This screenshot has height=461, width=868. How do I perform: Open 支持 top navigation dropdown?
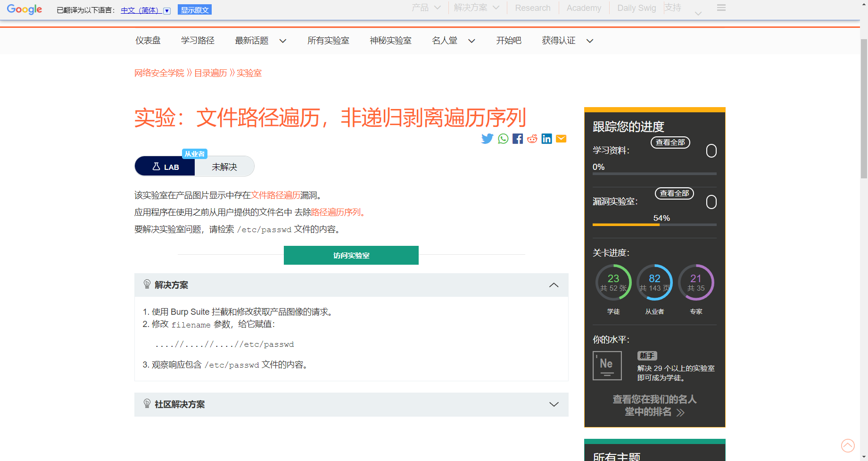point(682,9)
